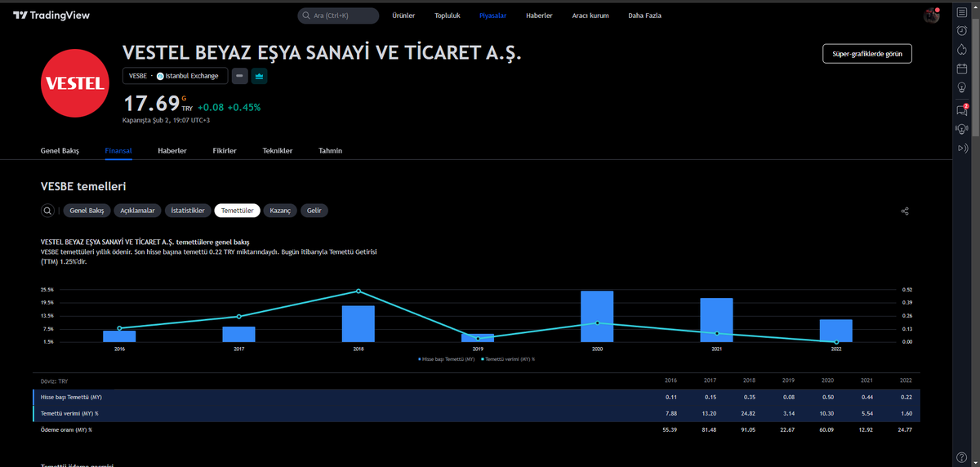Switch to Genel Bakış main tab

(x=60, y=151)
